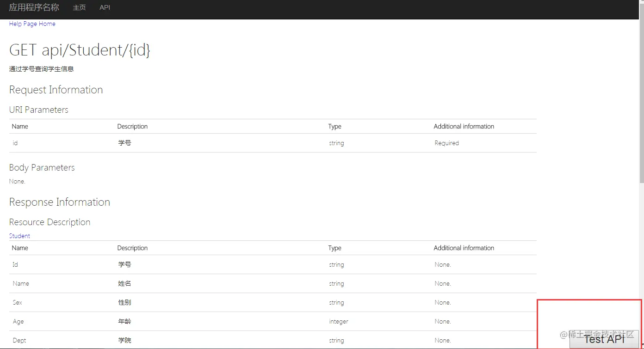This screenshot has width=644, height=349.
Task: Follow the Help Page Home link
Action: coord(32,24)
